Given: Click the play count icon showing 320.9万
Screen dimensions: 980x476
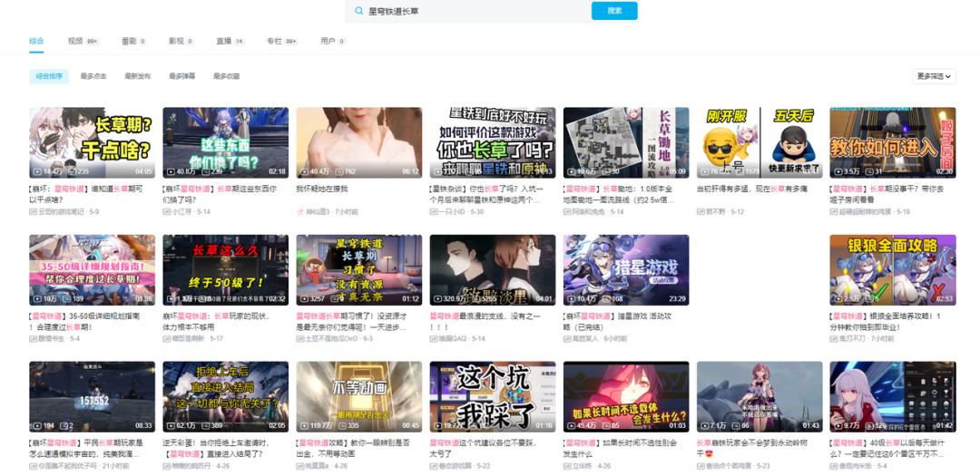Looking at the screenshot, I should pyautogui.click(x=438, y=298).
